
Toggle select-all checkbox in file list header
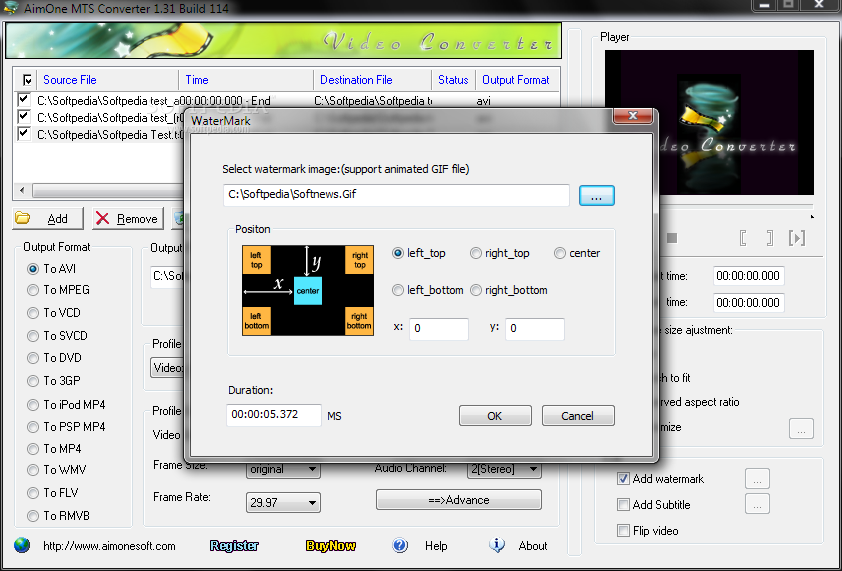coord(27,80)
